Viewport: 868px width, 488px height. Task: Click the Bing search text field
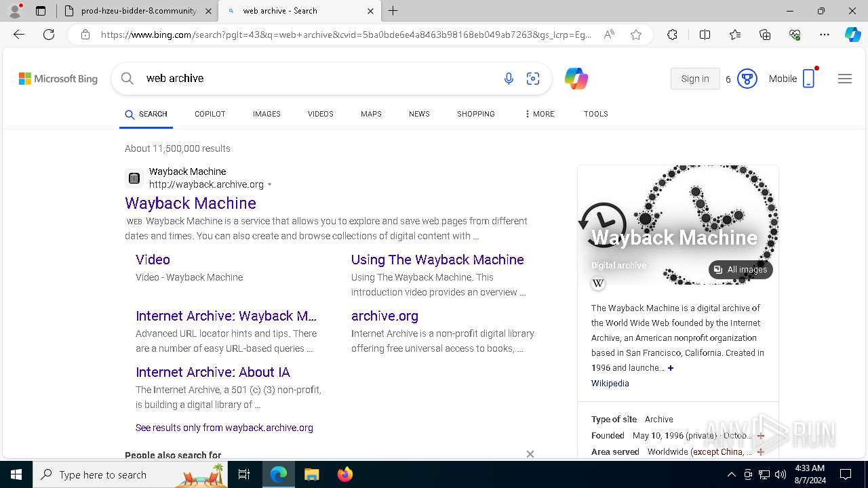[319, 79]
